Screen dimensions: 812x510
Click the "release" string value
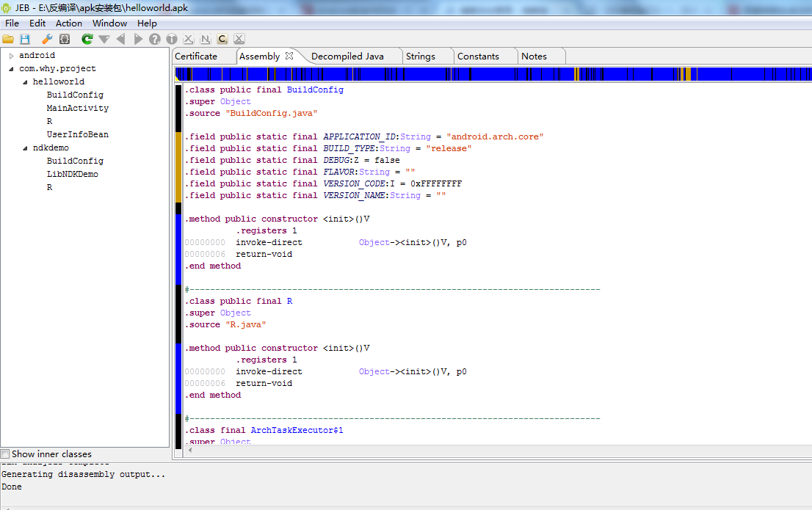pos(449,149)
